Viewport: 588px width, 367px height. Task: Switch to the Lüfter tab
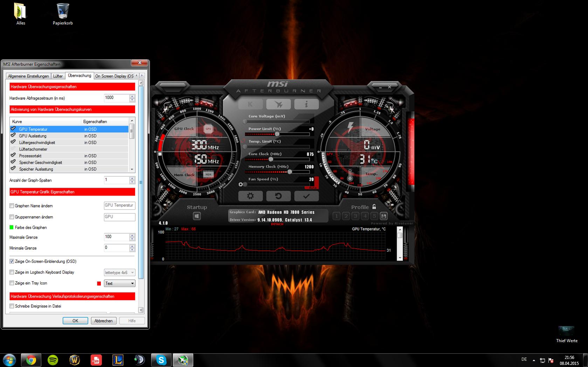click(x=58, y=76)
